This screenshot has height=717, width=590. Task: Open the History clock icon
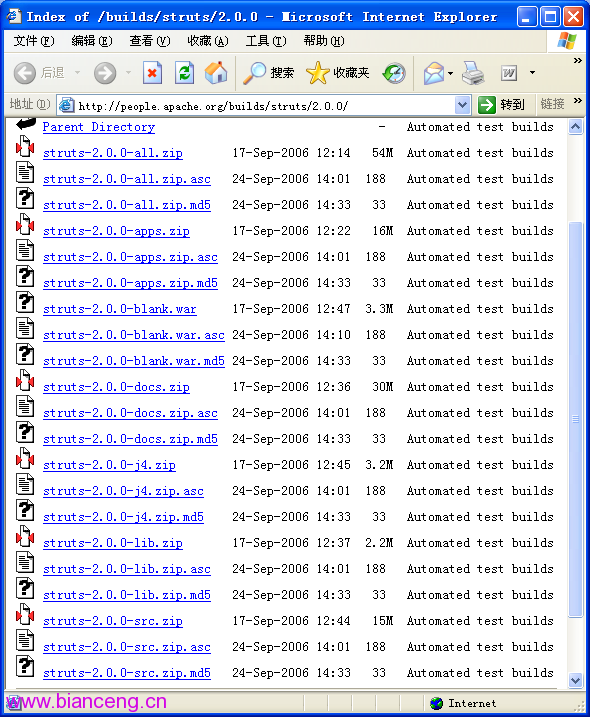394,73
